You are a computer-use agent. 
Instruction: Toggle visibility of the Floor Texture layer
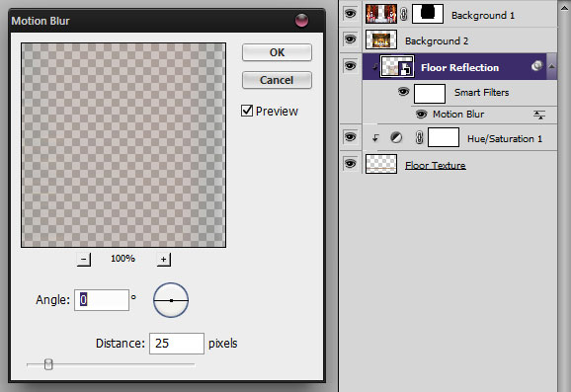click(350, 164)
